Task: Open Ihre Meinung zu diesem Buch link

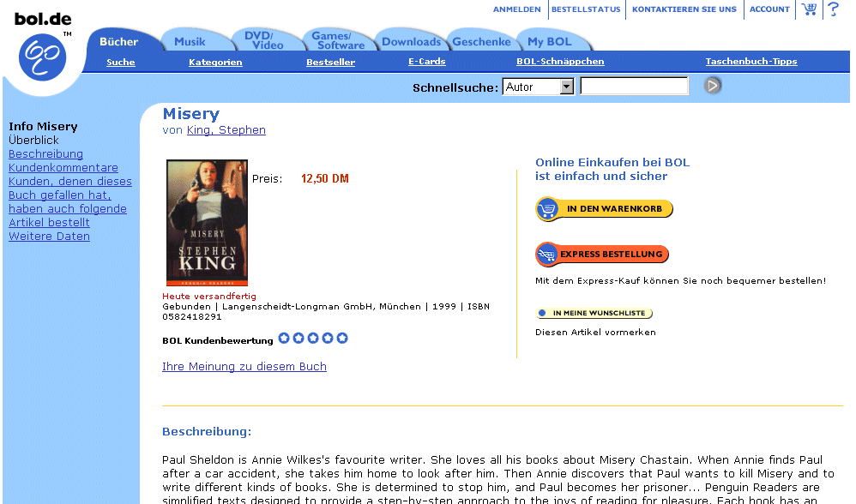Action: coord(244,367)
